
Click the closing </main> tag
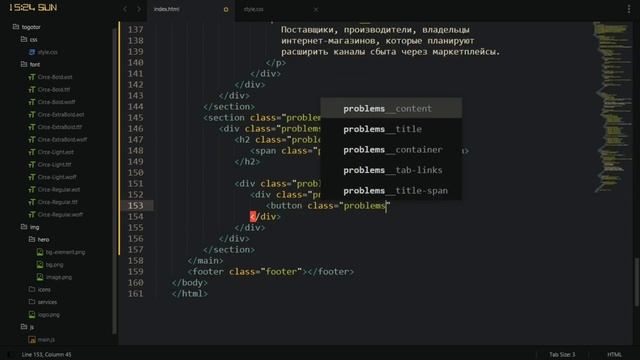(205, 260)
